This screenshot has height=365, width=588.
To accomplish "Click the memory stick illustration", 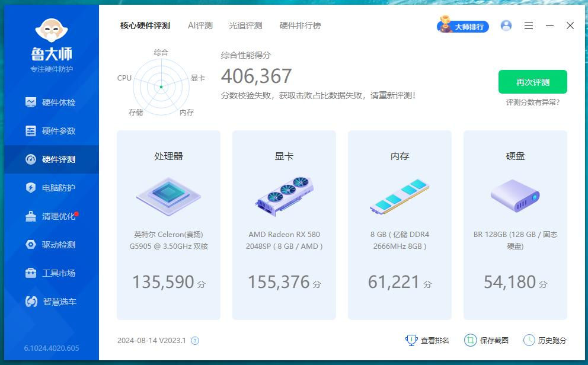I will coord(400,196).
